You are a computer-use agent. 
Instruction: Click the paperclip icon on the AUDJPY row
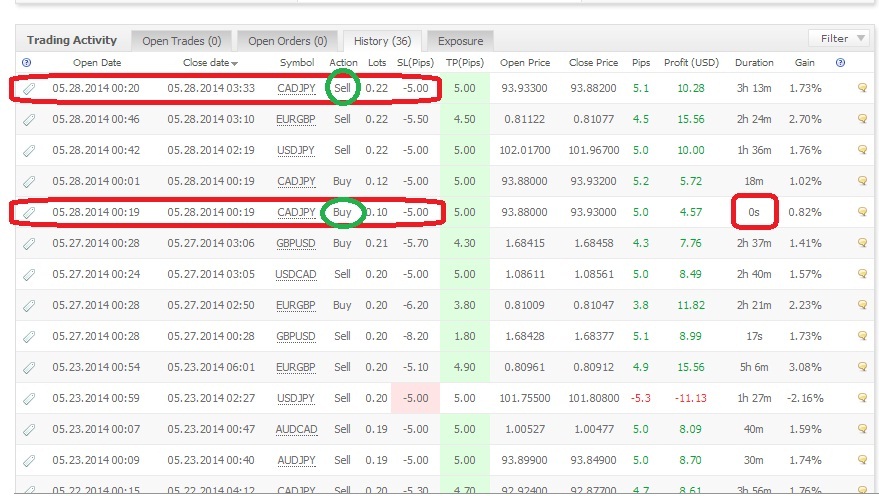tap(29, 460)
